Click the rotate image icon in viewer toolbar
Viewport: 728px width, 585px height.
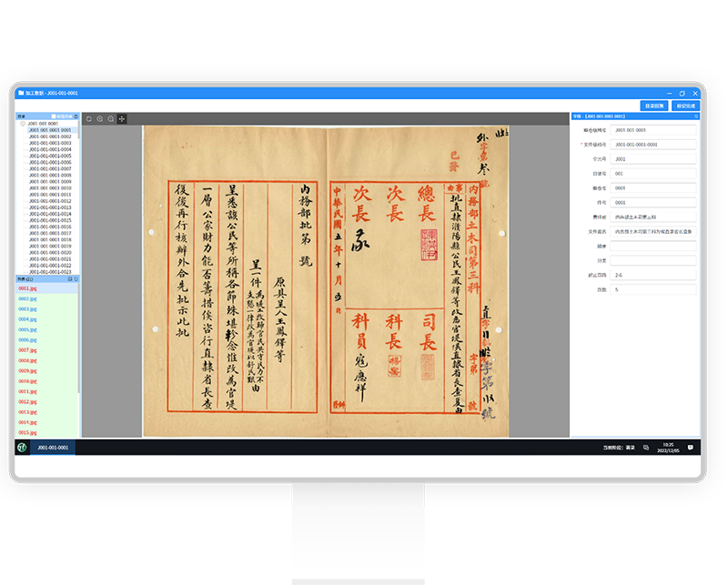click(x=89, y=119)
